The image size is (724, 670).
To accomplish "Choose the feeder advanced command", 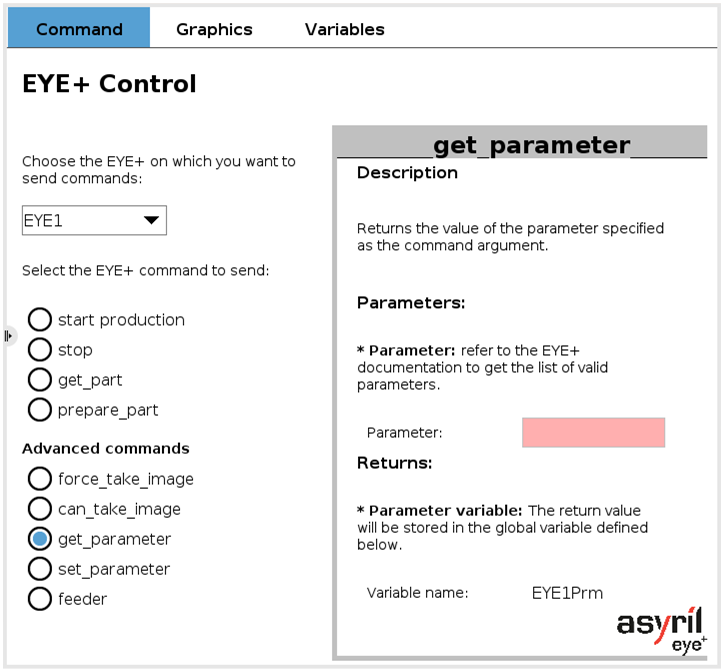I will coord(40,599).
